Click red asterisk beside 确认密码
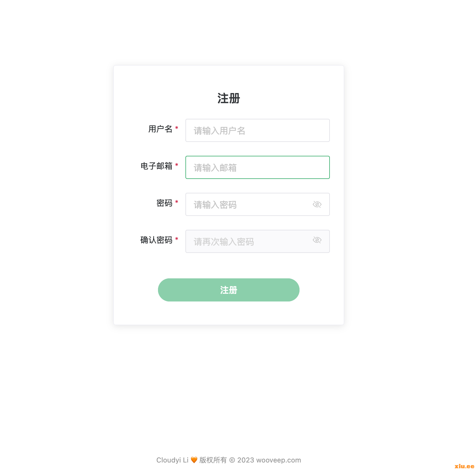The image size is (476, 470). point(177,239)
